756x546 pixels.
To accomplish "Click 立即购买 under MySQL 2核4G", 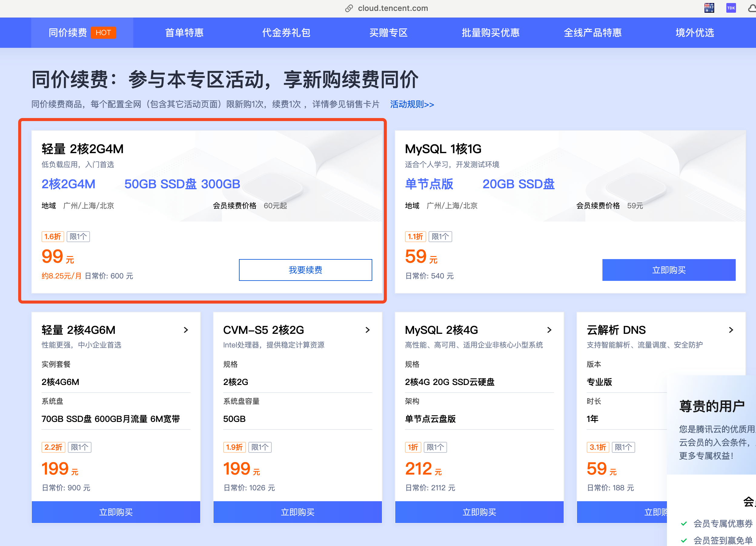I will click(479, 512).
